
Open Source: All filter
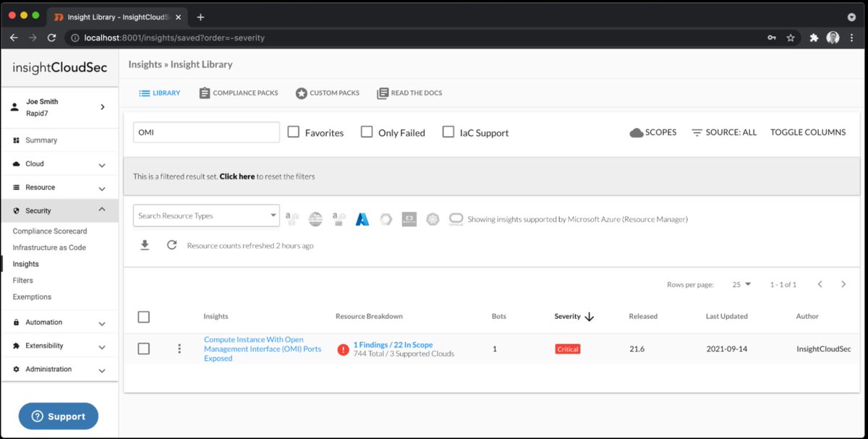click(x=724, y=132)
